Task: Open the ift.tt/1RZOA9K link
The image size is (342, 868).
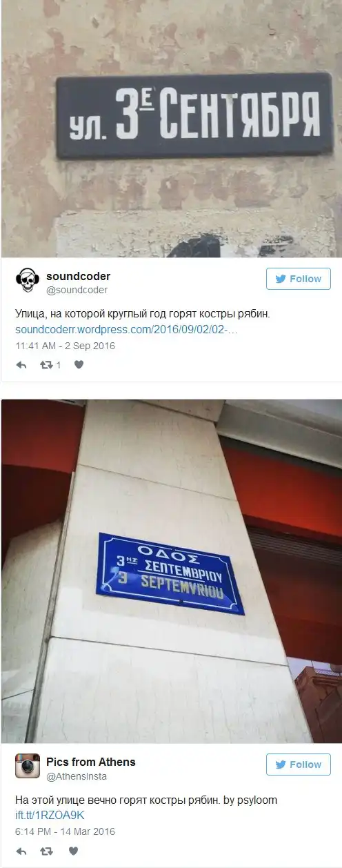Action: (50, 816)
